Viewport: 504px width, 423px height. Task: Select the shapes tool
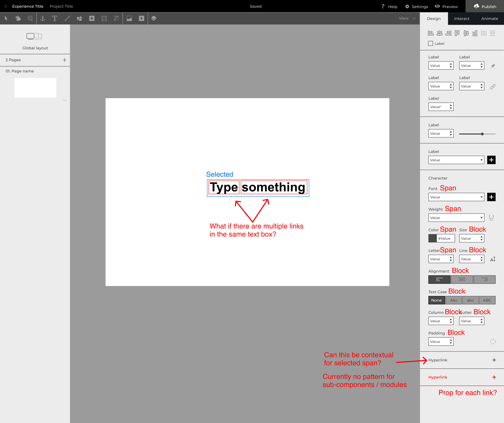(80, 18)
